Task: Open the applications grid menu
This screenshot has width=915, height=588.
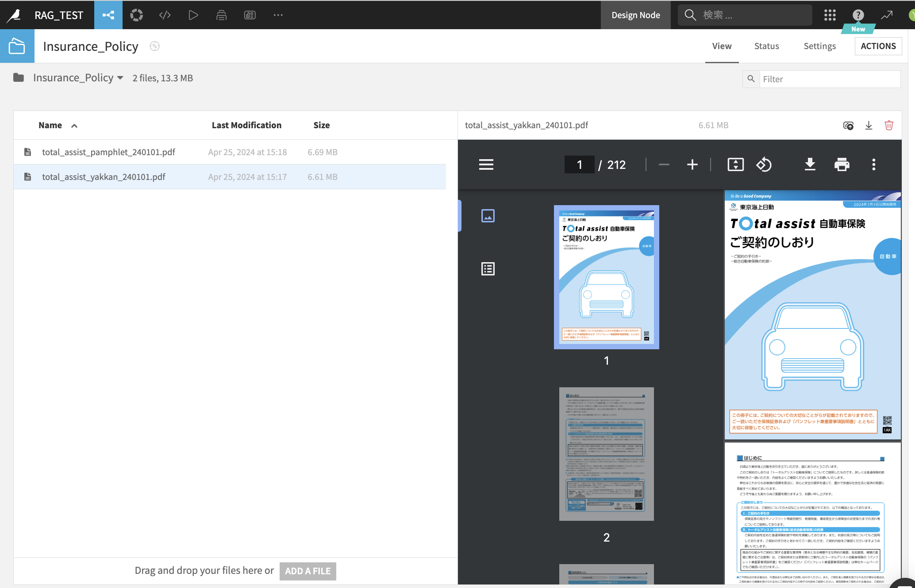Action: 830,15
